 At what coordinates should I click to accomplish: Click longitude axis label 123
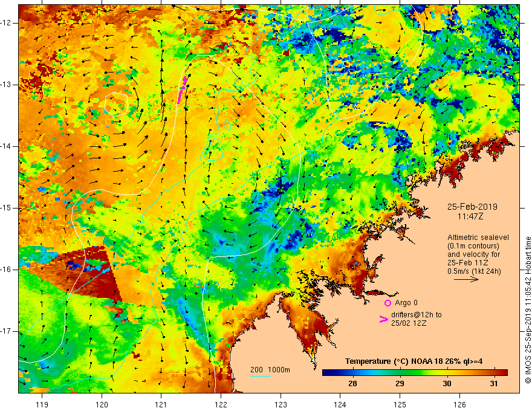click(281, 404)
